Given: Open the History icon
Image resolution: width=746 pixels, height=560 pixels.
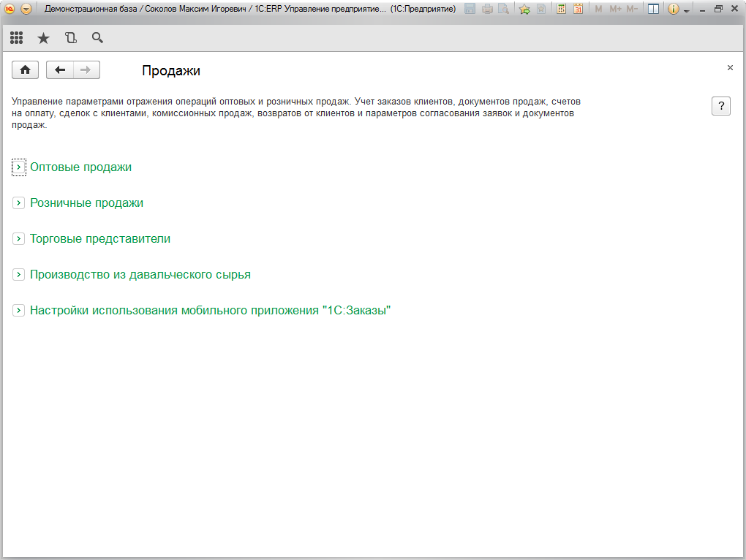Looking at the screenshot, I should pos(71,38).
